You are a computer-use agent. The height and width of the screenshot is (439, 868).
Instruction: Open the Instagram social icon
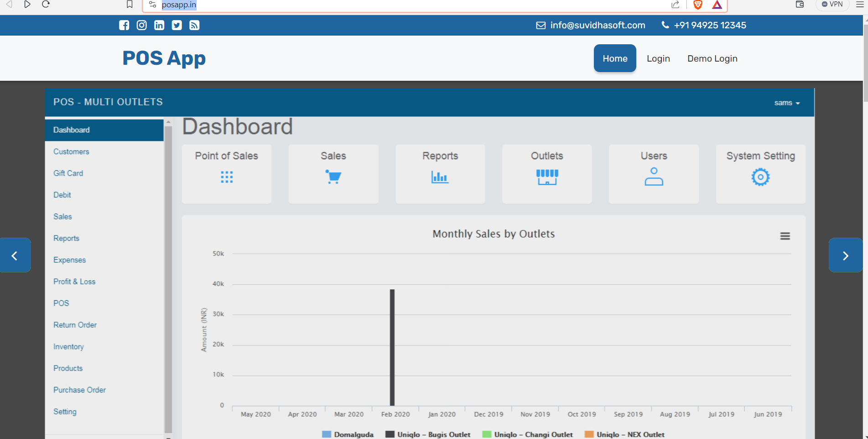pos(142,26)
